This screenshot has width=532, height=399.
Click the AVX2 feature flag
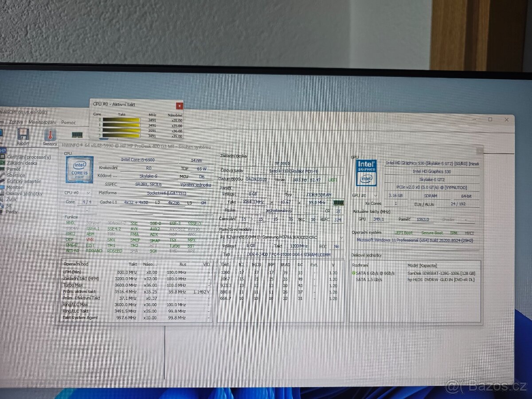click(155, 228)
